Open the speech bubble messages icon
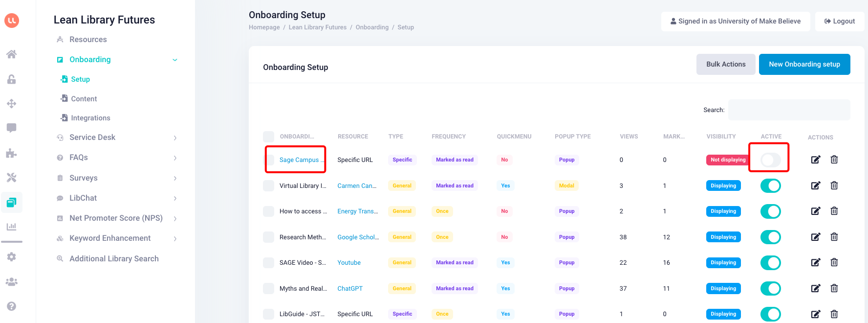This screenshot has width=868, height=323. (x=12, y=128)
